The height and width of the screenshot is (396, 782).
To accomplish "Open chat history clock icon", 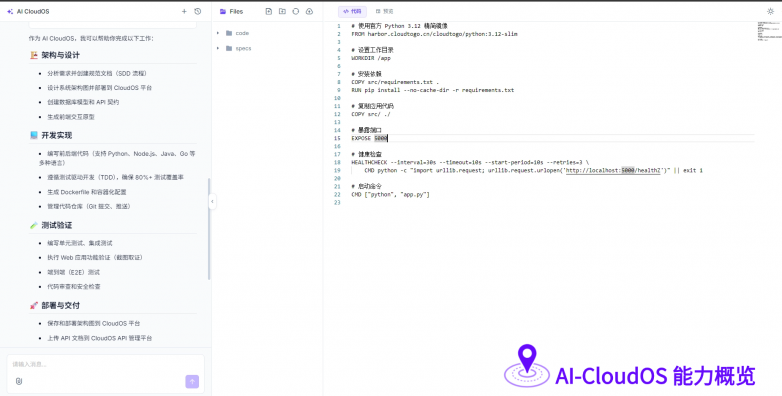I will (x=198, y=11).
